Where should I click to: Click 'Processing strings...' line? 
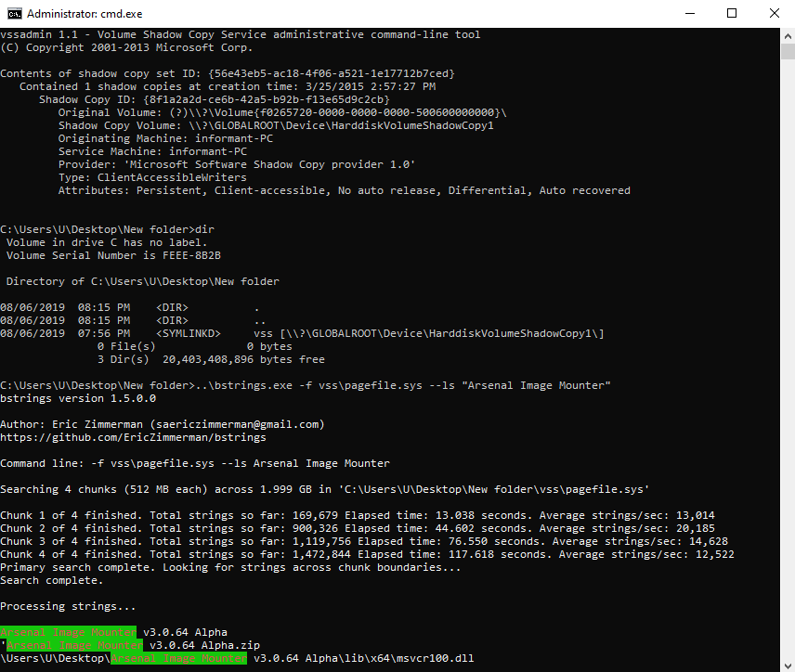(x=68, y=607)
